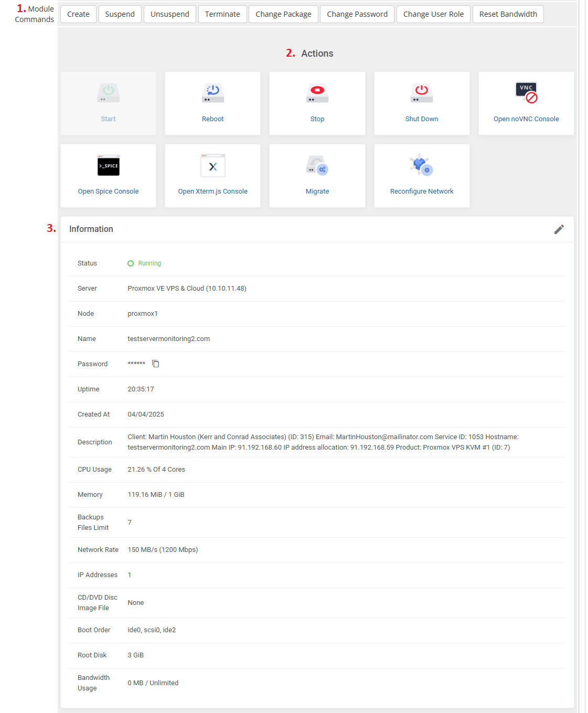The width and height of the screenshot is (588, 713).
Task: Click the Shut Down label link
Action: click(x=422, y=119)
